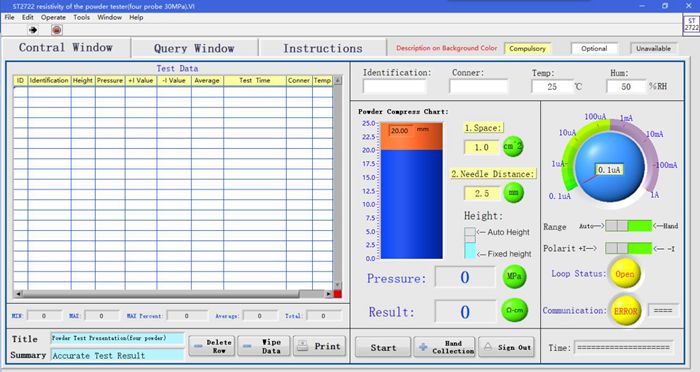Click the blue current range dial knob
This screenshot has width=700, height=372.
pyautogui.click(x=609, y=167)
